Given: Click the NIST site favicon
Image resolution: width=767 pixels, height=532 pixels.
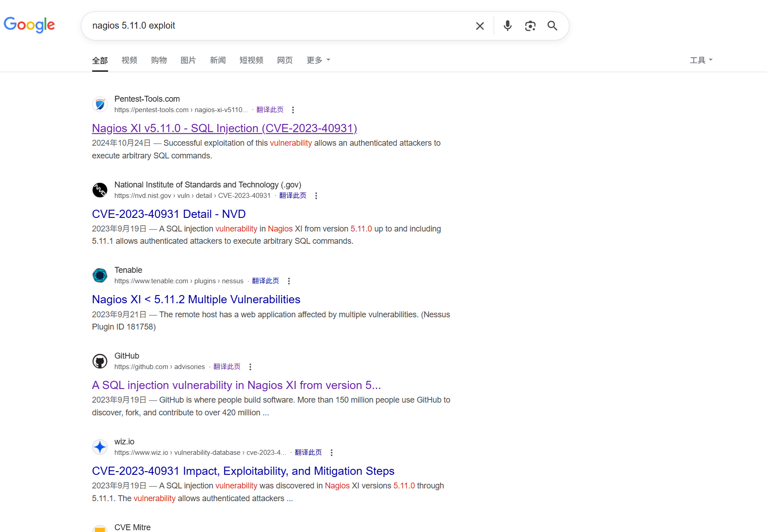Looking at the screenshot, I should (x=100, y=190).
